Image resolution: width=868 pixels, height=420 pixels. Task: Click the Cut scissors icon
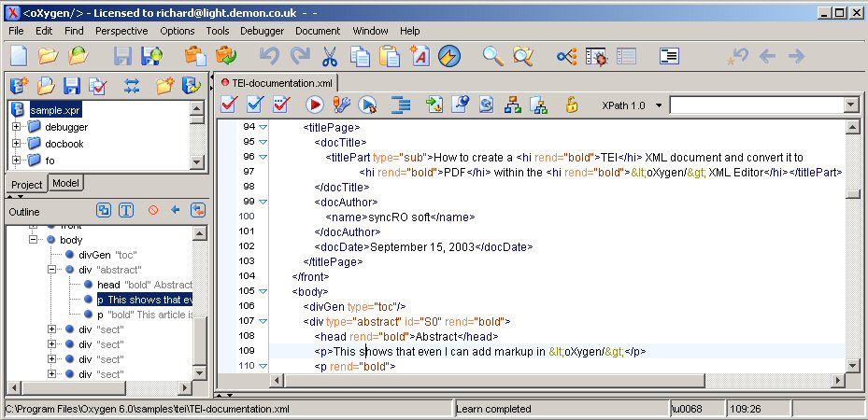[330, 56]
